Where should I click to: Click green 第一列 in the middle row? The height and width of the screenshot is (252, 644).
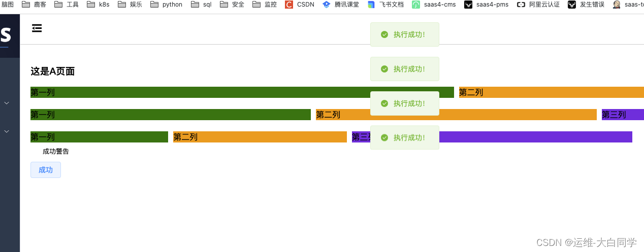[171, 115]
